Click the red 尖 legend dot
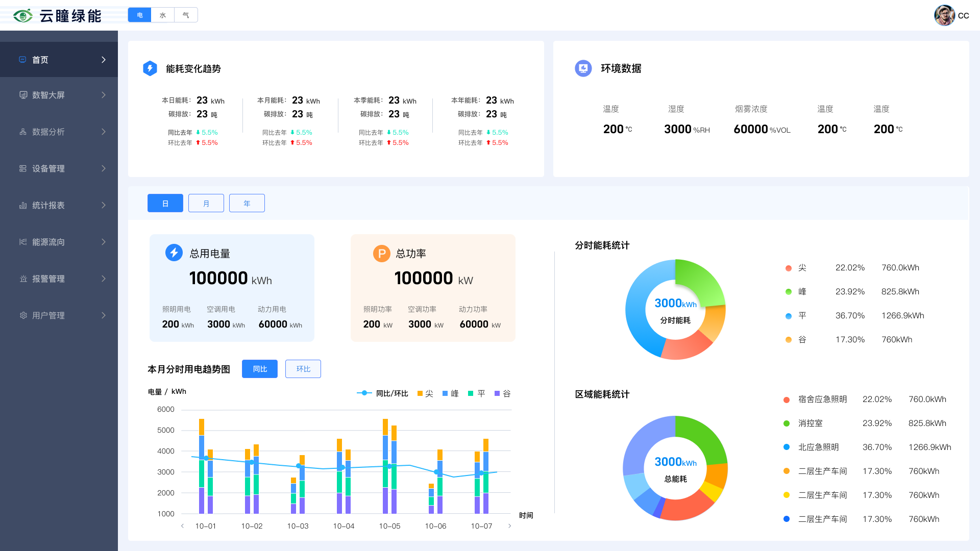This screenshot has height=551, width=980. click(x=789, y=268)
